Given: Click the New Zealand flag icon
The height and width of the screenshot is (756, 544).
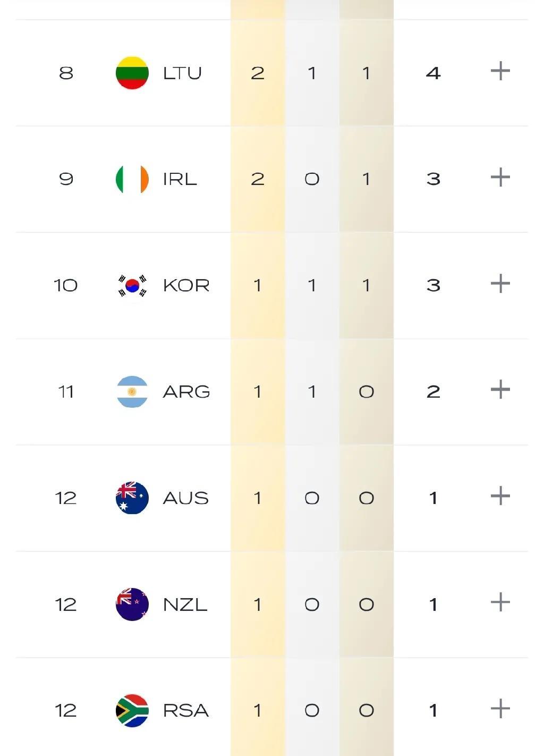Looking at the screenshot, I should coord(132,604).
